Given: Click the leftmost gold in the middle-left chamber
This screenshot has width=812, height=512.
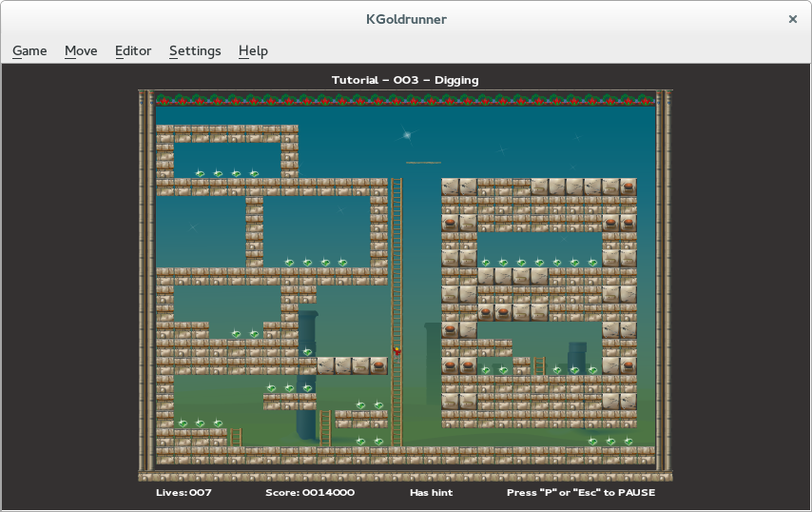Looking at the screenshot, I should coord(289,263).
